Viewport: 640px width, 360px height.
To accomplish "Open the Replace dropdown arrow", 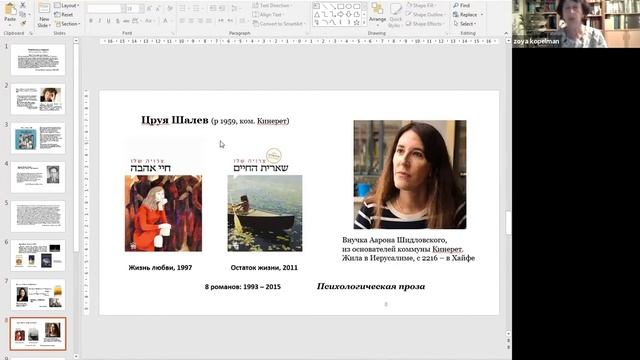I will 482,15.
